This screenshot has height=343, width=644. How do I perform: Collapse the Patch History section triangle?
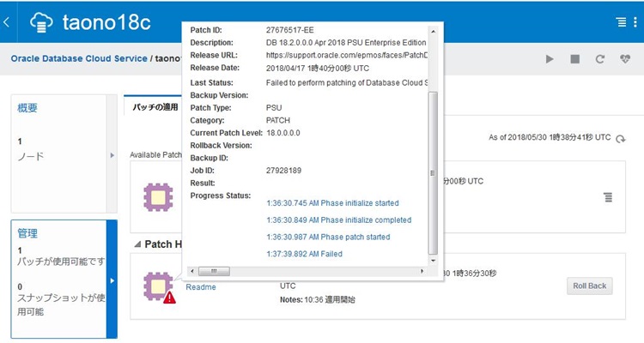[137, 244]
